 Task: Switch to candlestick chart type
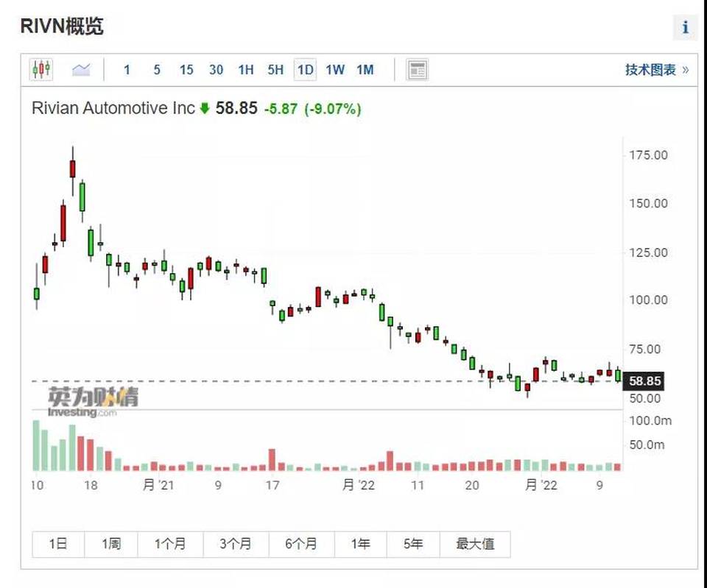tap(41, 70)
